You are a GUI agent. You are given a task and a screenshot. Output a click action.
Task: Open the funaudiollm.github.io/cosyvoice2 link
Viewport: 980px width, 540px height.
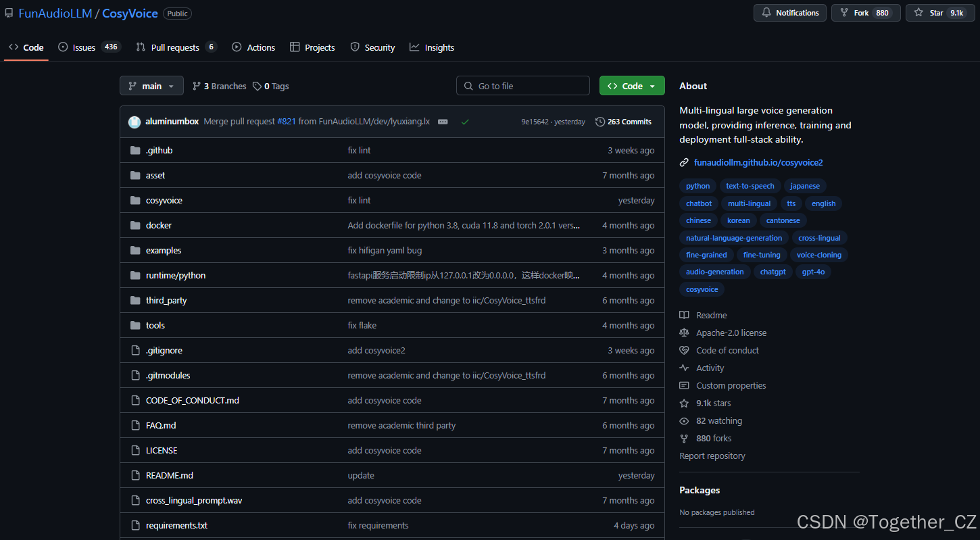pos(758,162)
